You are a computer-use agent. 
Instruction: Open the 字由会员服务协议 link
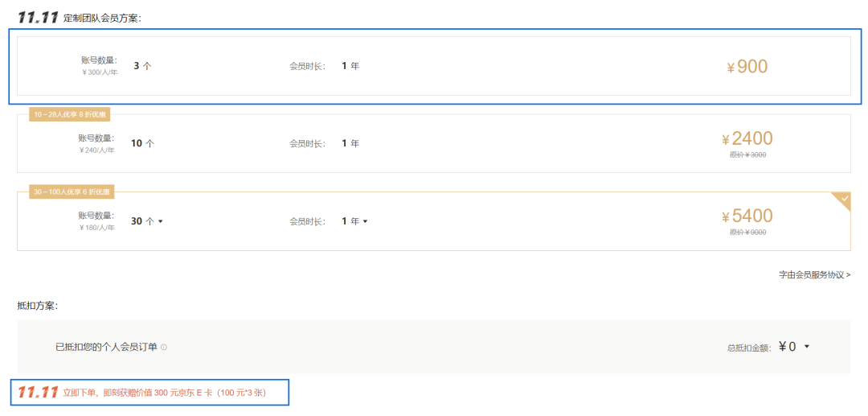click(814, 275)
